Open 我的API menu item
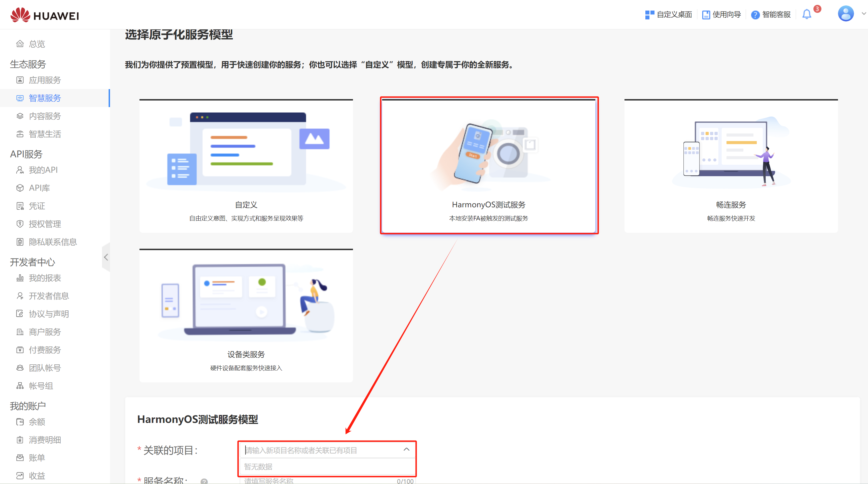 (43, 170)
